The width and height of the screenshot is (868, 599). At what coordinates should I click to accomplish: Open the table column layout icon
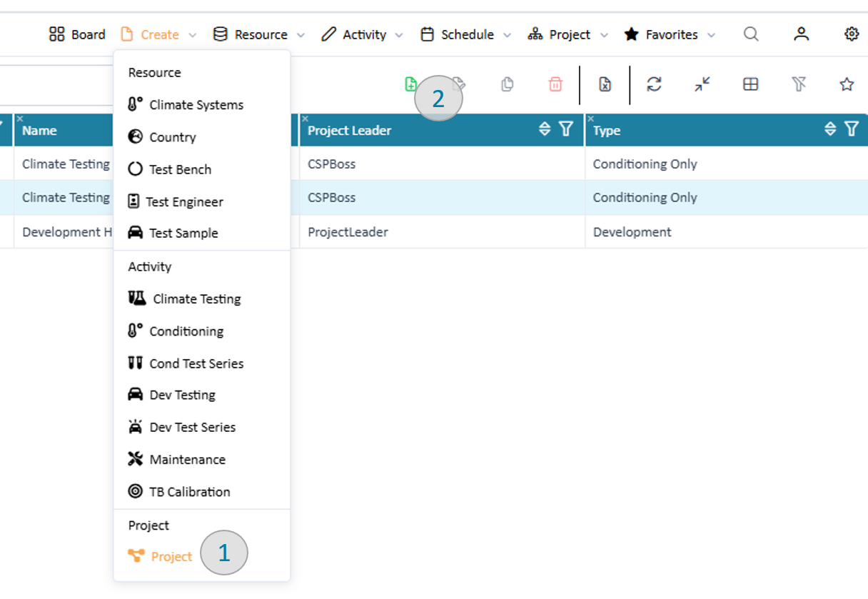click(750, 84)
